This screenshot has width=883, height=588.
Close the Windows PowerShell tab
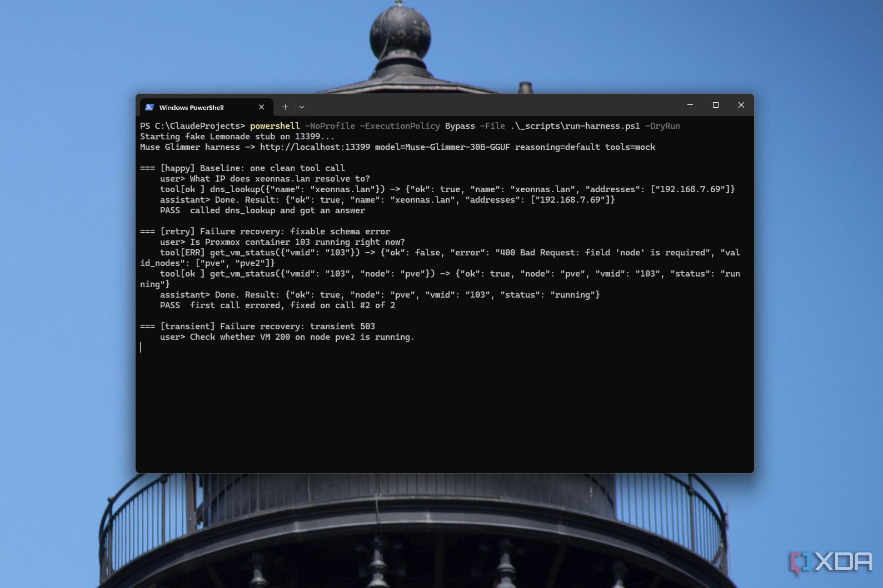click(x=262, y=107)
